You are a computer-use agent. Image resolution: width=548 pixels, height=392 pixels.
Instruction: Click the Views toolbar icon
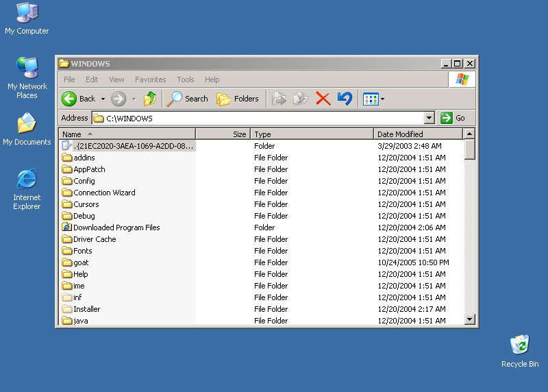click(371, 99)
